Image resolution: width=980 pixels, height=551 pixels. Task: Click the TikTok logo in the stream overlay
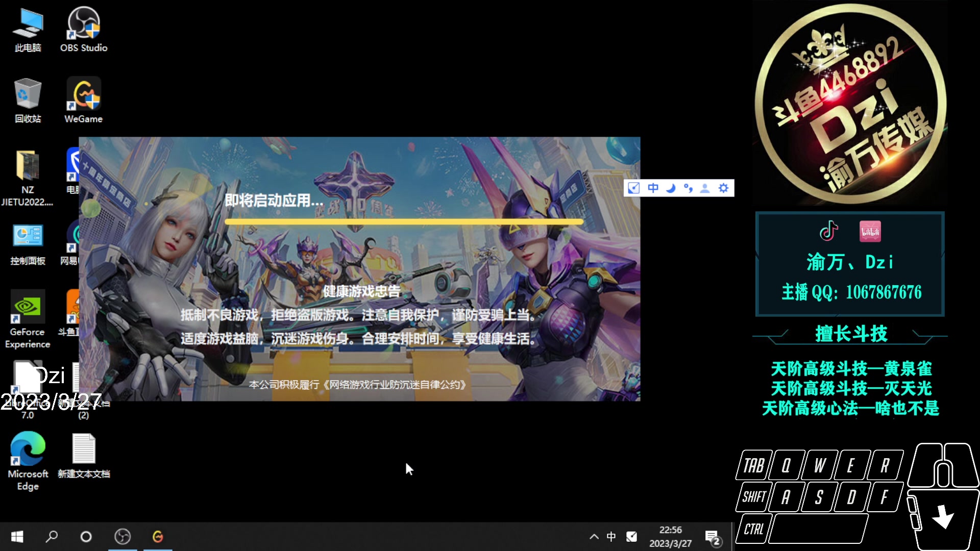(829, 231)
